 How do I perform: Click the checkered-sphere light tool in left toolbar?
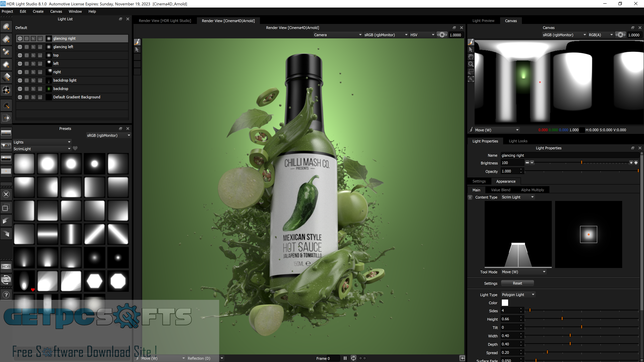6,90
